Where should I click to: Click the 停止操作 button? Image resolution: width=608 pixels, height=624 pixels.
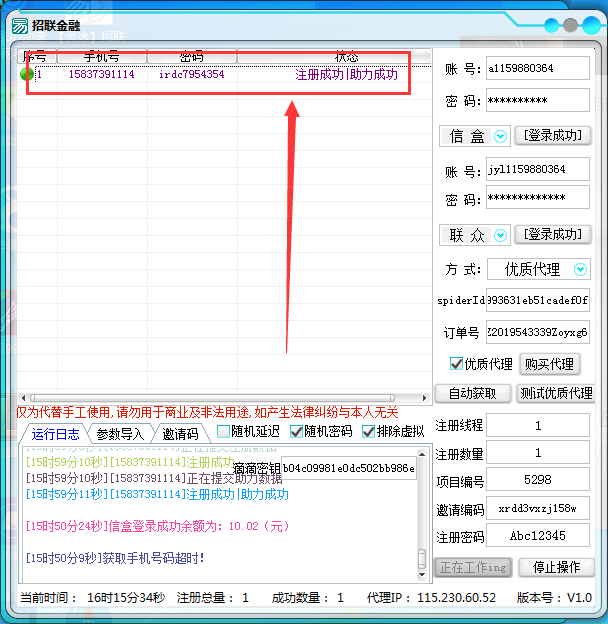pos(556,567)
